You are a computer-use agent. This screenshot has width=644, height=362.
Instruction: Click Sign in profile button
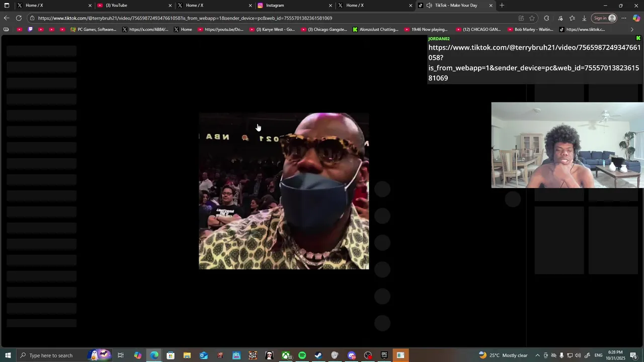click(604, 18)
